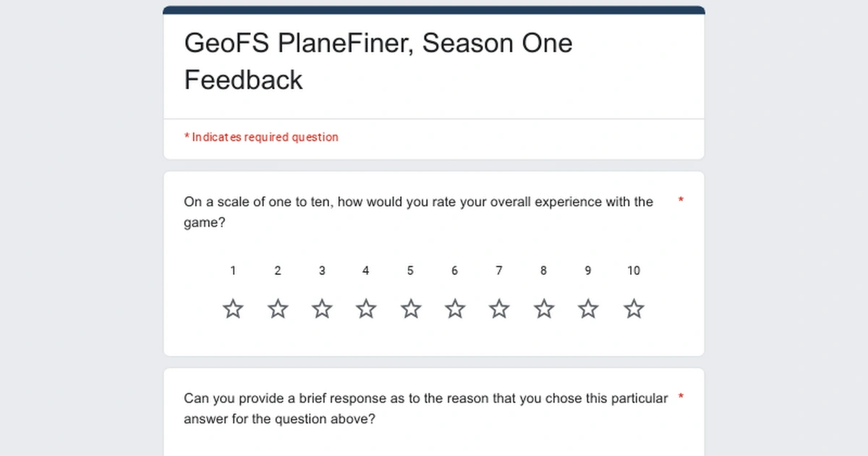Image resolution: width=868 pixels, height=456 pixels.
Task: Click the red asterisk on the rating question
Action: [680, 200]
